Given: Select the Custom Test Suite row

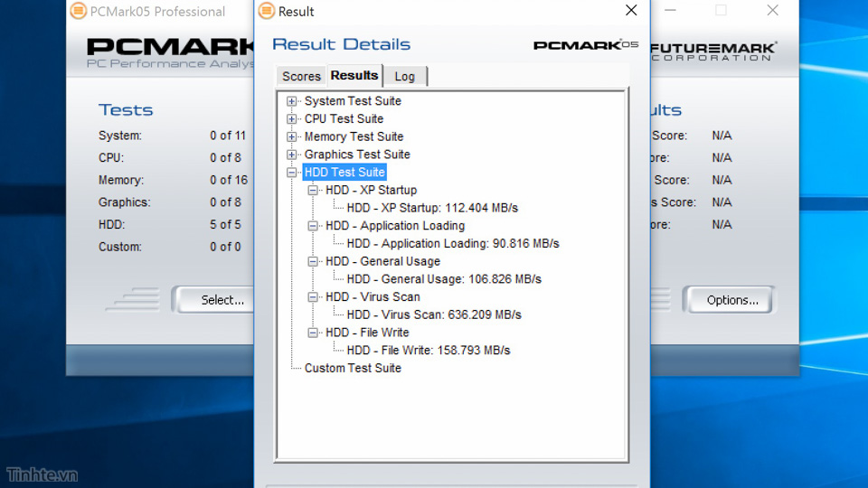Looking at the screenshot, I should [x=353, y=369].
